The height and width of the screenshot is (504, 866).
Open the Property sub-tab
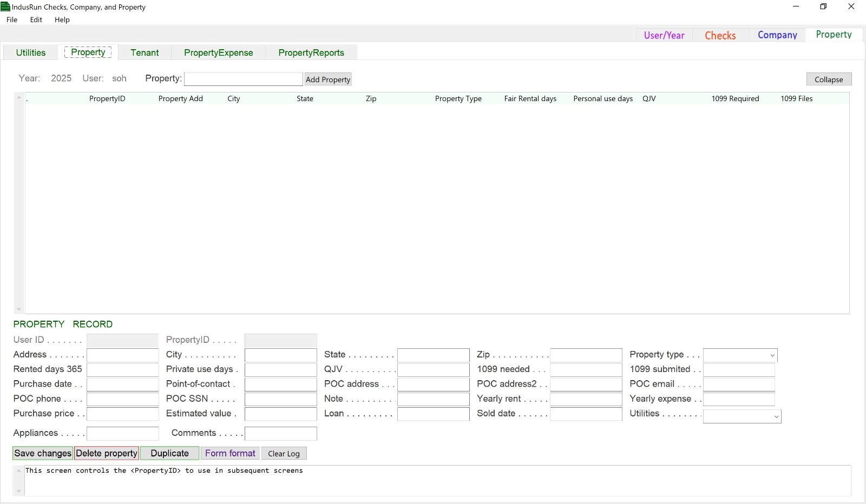pyautogui.click(x=88, y=52)
